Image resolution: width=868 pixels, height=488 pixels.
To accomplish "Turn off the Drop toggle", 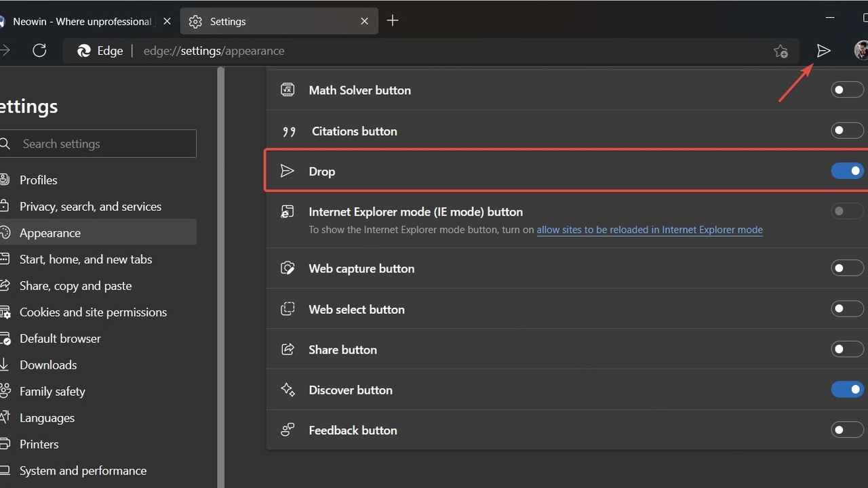I will tap(847, 171).
